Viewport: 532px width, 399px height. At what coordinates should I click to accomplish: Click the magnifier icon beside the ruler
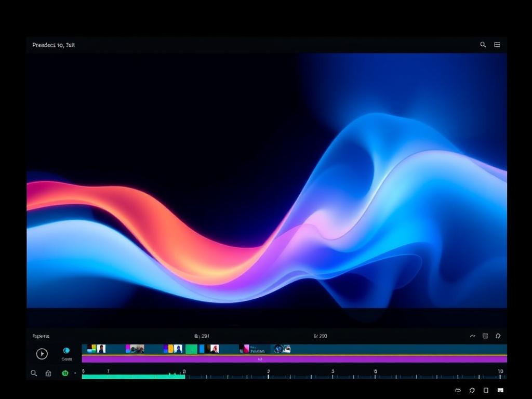pyautogui.click(x=34, y=373)
